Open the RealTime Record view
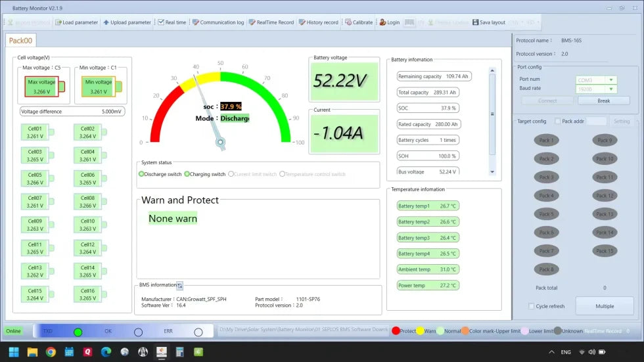The height and width of the screenshot is (362, 644). pos(252,22)
